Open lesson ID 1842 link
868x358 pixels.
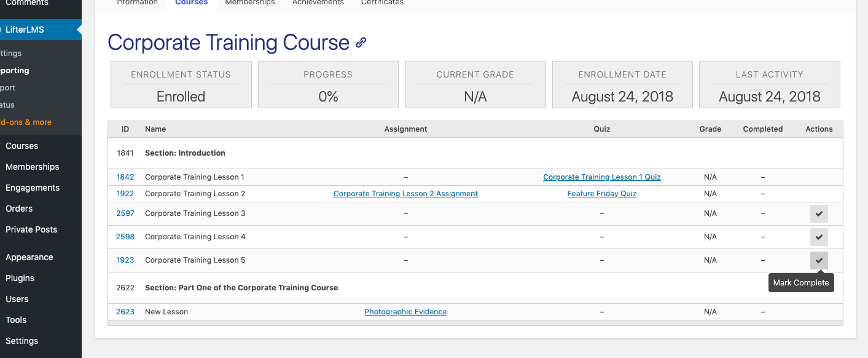(125, 177)
